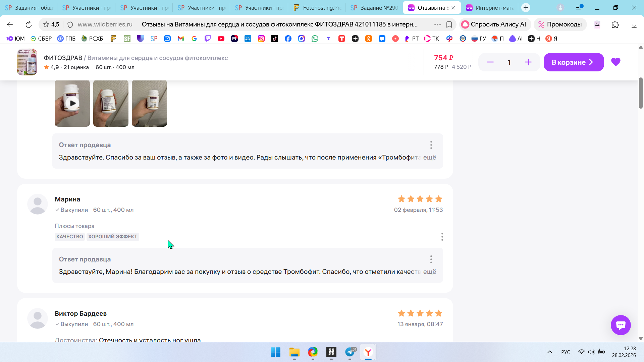The width and height of the screenshot is (644, 362).
Task: Open three-dot menu on Марина's review
Action: 442,237
